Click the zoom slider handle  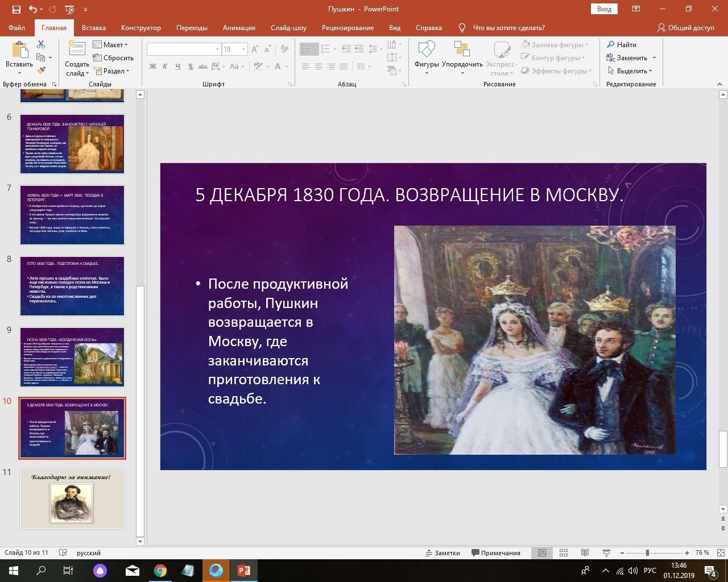647,552
